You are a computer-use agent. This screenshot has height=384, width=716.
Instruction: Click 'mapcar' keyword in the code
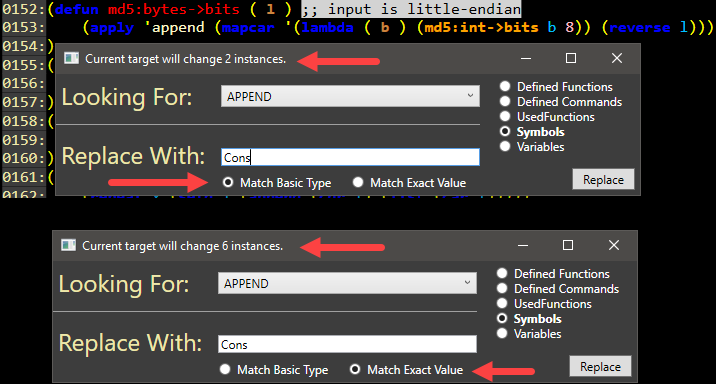click(248, 27)
